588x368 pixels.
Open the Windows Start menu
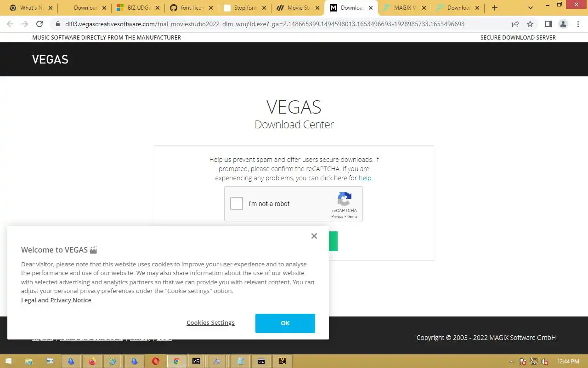tap(8, 361)
